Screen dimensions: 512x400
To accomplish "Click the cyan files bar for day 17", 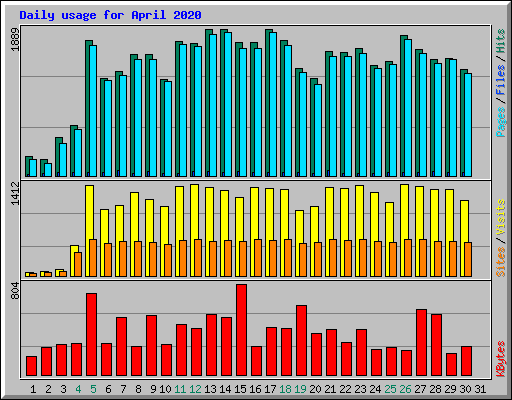I will pyautogui.click(x=273, y=104).
